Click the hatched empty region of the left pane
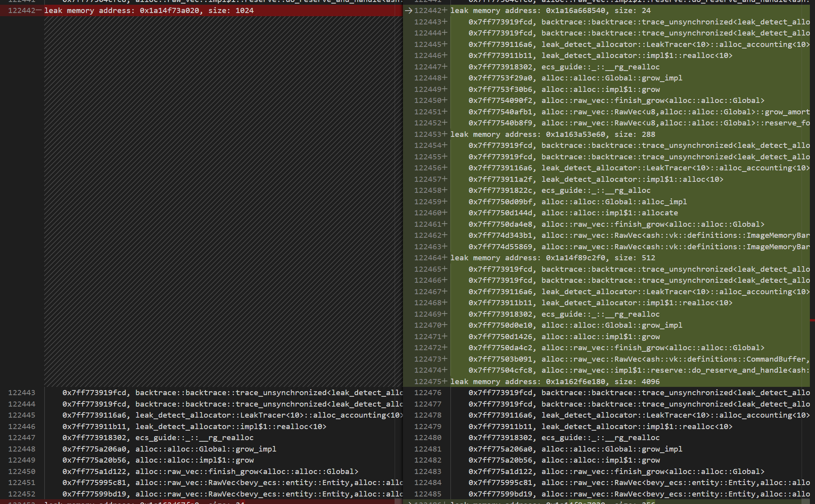Viewport: 815px width, 504px height. point(223,201)
